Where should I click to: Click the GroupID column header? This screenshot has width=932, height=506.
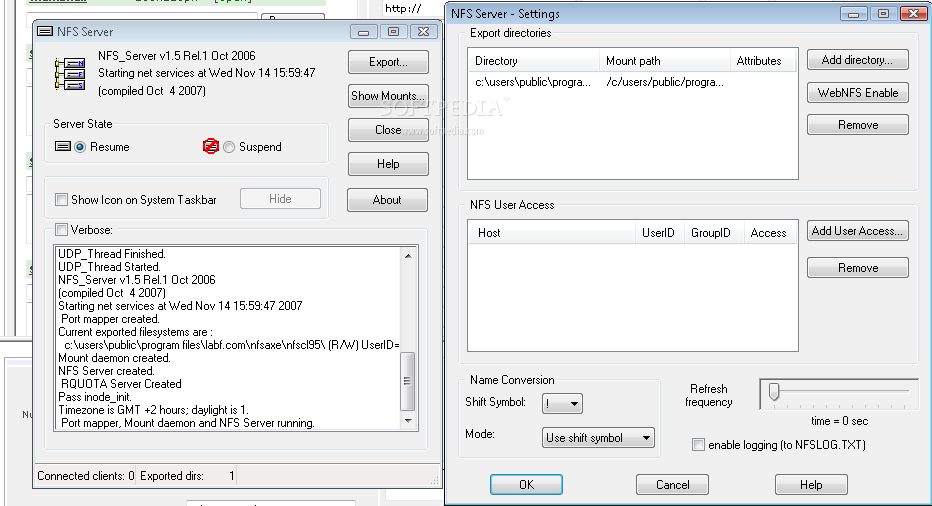tap(714, 232)
